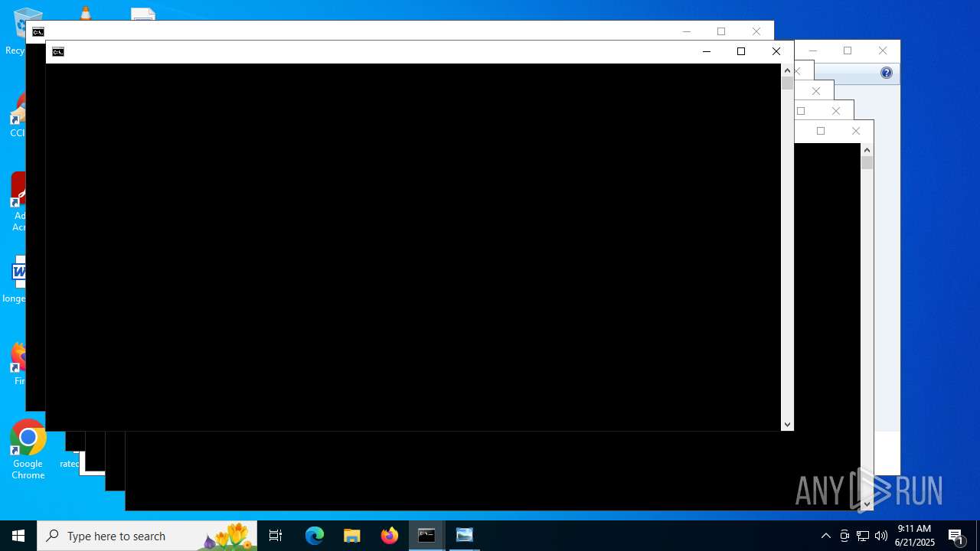
Task: Open Google Chrome desktop shortcut
Action: coord(28,450)
